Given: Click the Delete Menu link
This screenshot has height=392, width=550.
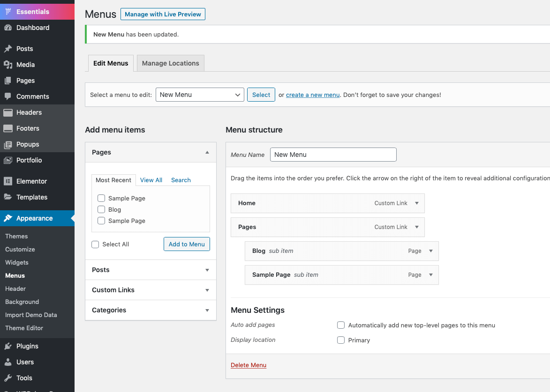Looking at the screenshot, I should pos(249,365).
